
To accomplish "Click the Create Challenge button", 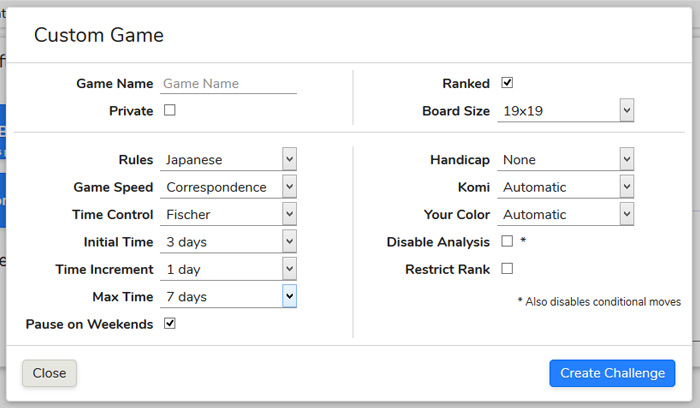I will tap(612, 373).
